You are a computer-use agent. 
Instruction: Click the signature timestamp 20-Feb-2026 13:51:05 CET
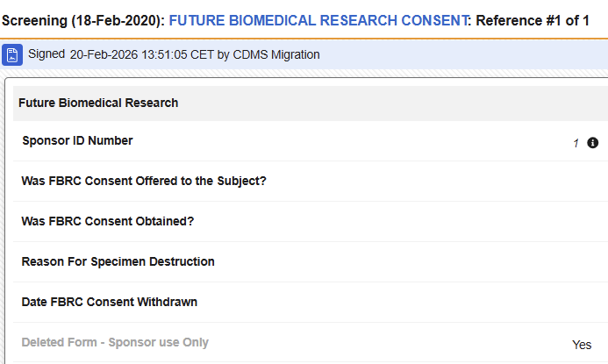[x=142, y=54]
